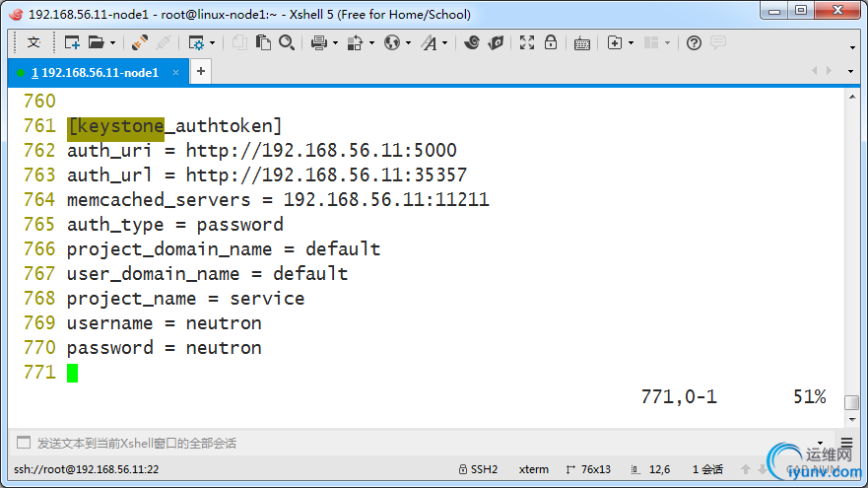Click the Print icon
Screen dimensions: 868x488
(x=319, y=42)
